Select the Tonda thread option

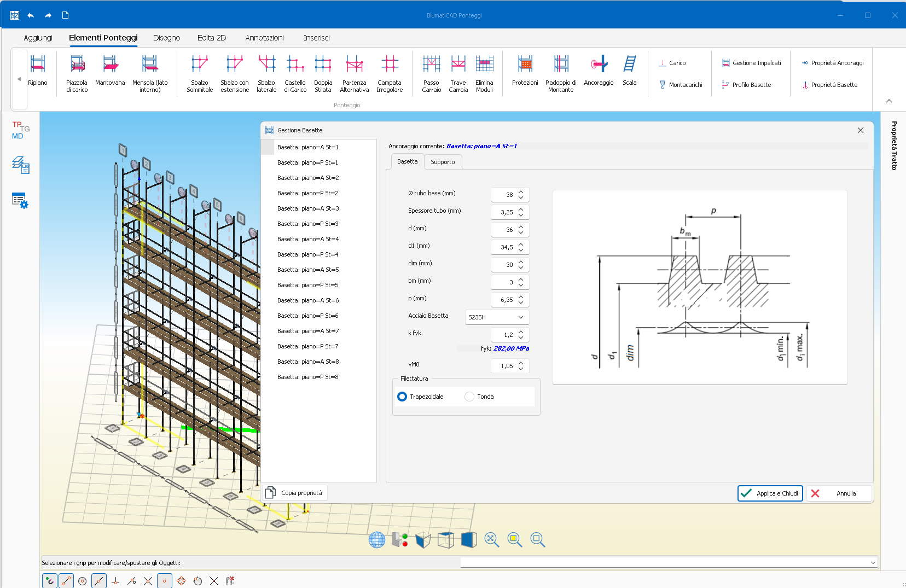[469, 397]
